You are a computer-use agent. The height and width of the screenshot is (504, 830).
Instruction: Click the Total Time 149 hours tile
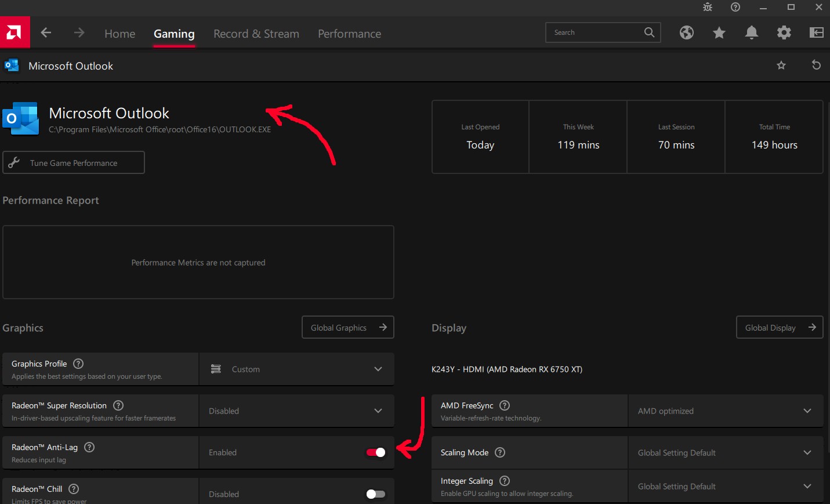774,137
